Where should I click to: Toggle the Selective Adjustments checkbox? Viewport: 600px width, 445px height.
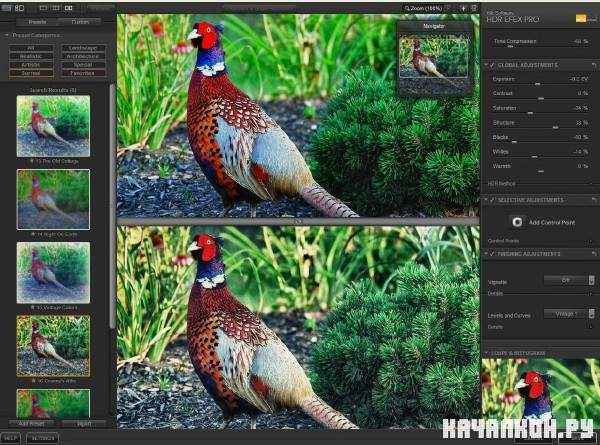click(x=492, y=200)
